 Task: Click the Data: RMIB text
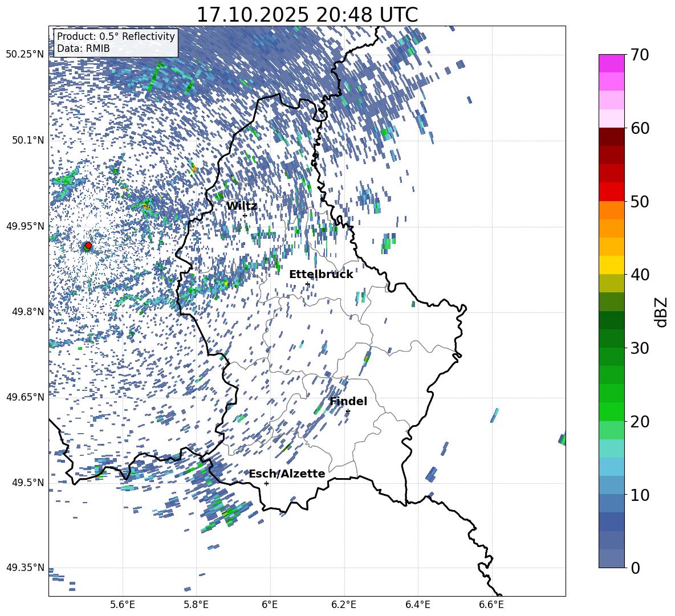[x=83, y=48]
